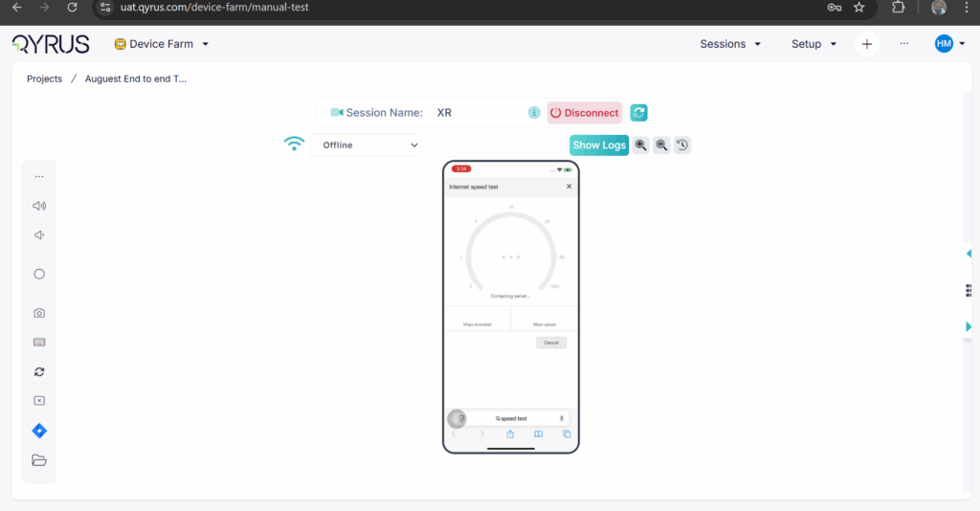The image size is (980, 511).
Task: Open the keyboard tool in sidebar
Action: (39, 342)
